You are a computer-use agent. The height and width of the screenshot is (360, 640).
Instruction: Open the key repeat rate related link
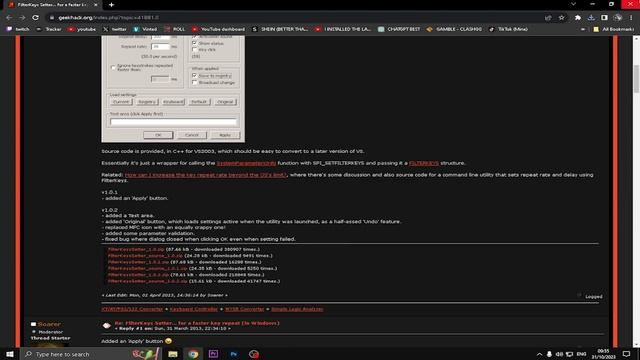pyautogui.click(x=205, y=175)
